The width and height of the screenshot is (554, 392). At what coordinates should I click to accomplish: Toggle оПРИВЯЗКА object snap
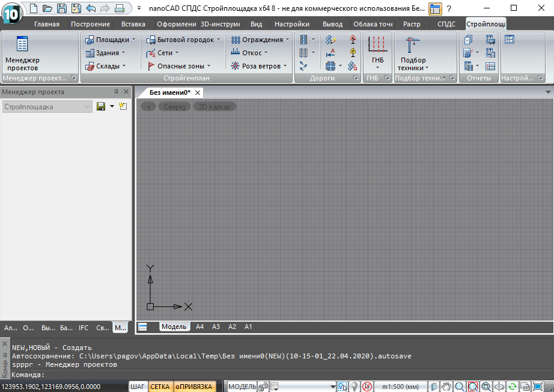coord(194,387)
